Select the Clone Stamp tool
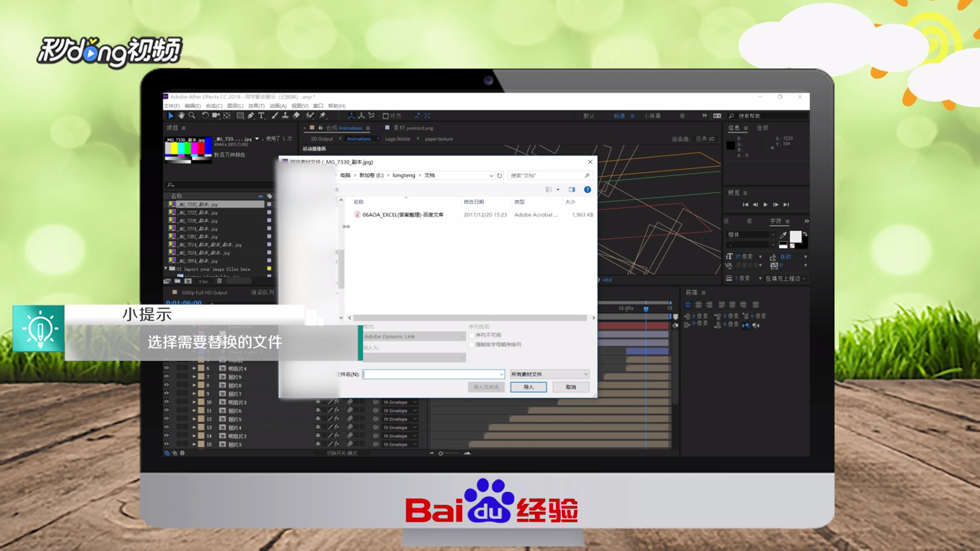The width and height of the screenshot is (980, 551). point(286,116)
